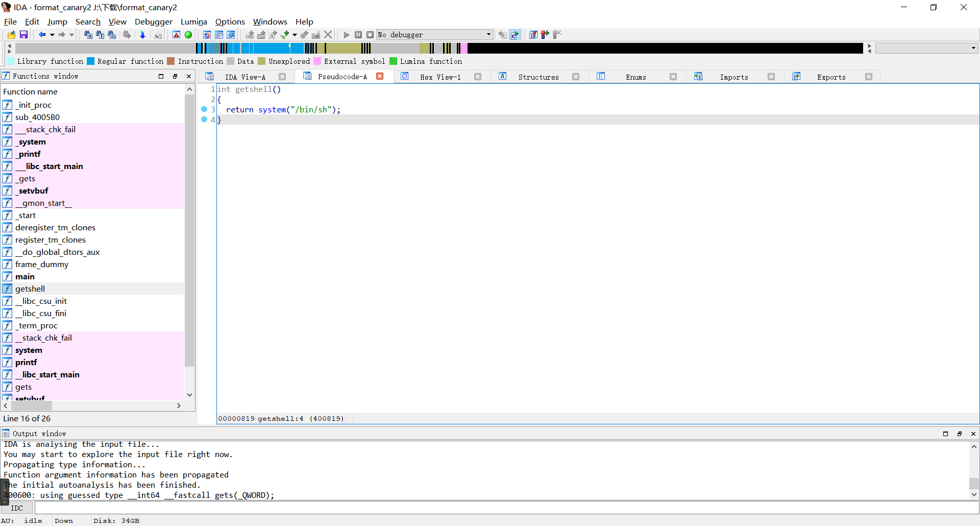
Task: Click the IDC button beside command line
Action: pyautogui.click(x=17, y=508)
